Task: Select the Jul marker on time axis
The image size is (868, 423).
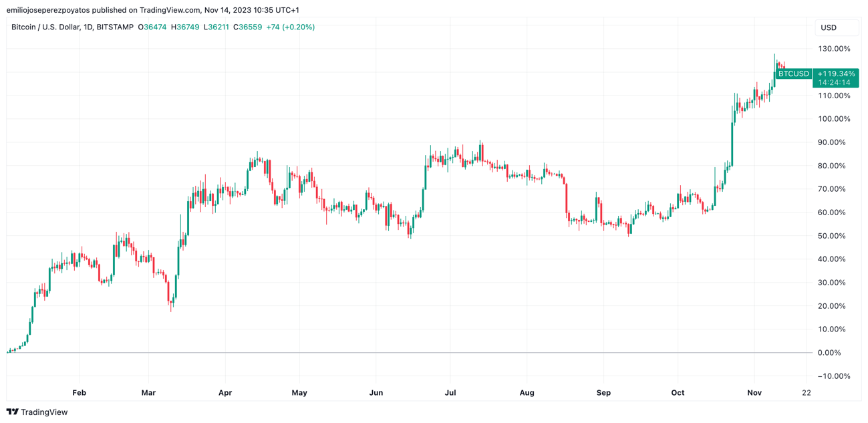Action: 450,393
